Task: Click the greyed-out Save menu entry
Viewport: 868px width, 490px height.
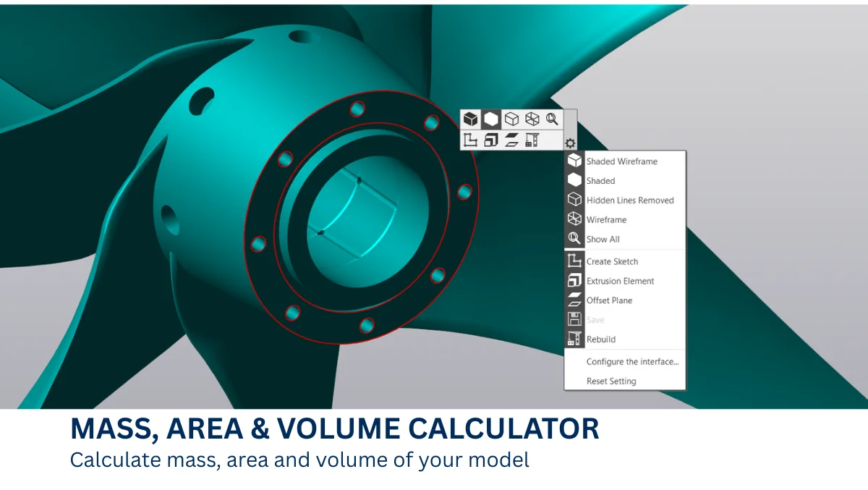Action: pyautogui.click(x=624, y=320)
